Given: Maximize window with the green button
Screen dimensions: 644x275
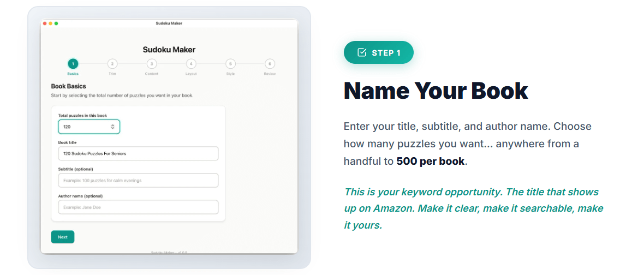Looking at the screenshot, I should click(x=56, y=23).
